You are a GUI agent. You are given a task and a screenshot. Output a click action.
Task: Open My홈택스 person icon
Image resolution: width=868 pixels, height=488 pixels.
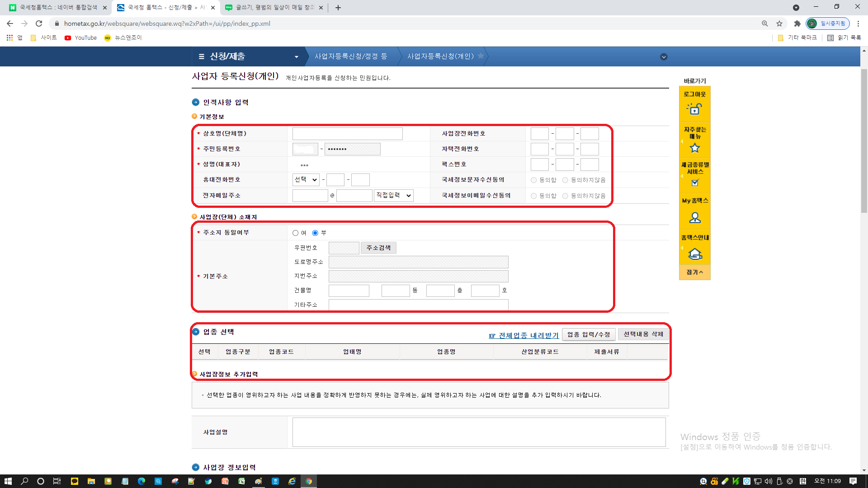(694, 218)
